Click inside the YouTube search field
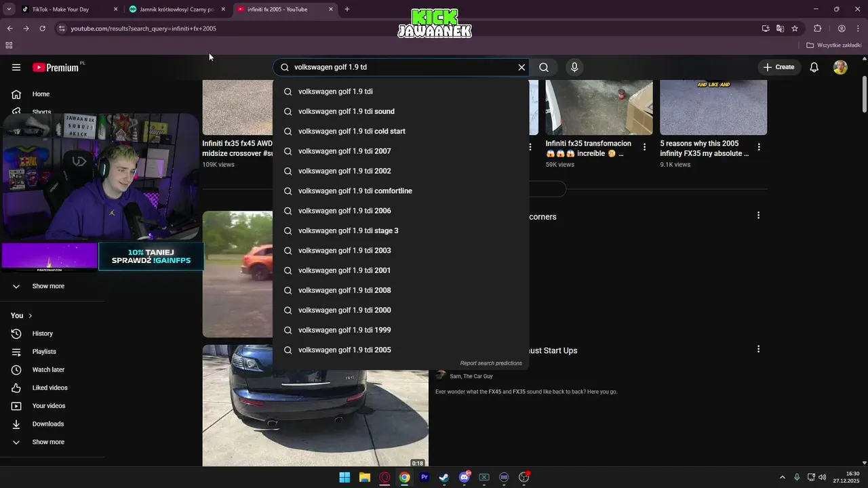 (400, 67)
